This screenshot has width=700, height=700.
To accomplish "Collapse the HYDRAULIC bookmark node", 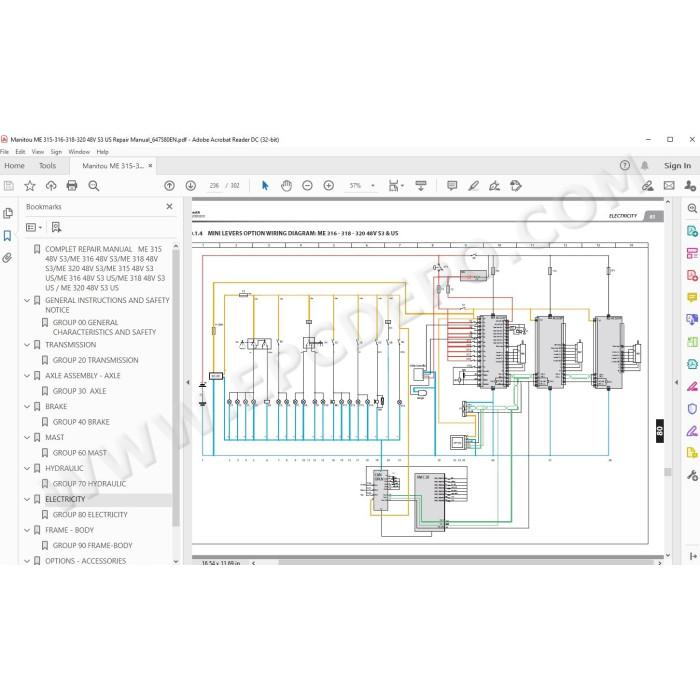I will point(27,468).
